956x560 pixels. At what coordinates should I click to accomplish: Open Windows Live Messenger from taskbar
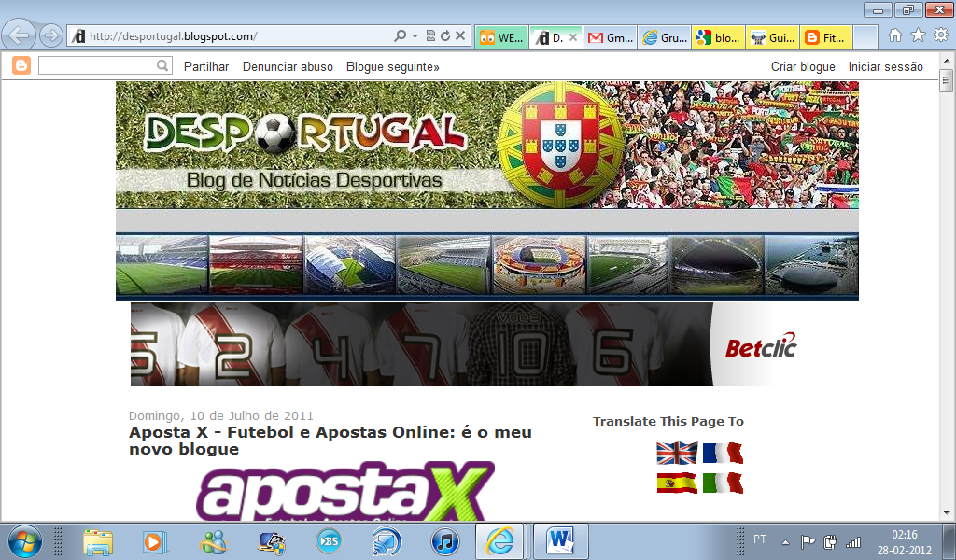214,541
